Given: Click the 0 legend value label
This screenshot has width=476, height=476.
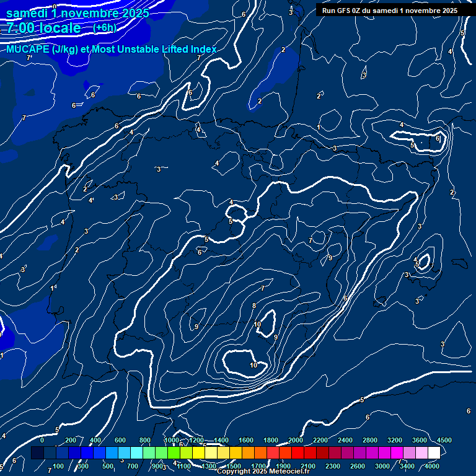Looking at the screenshot, I should (x=42, y=440).
